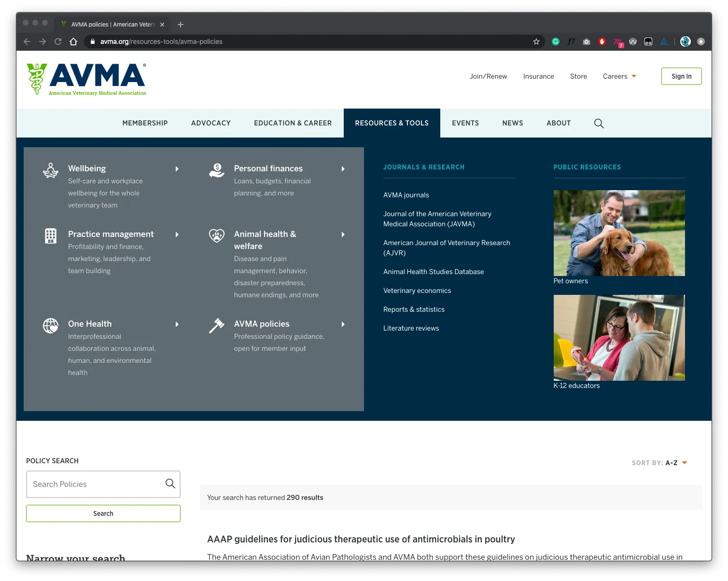Screen dimensions: 728x581
Task: Bookmark this page with the star icon
Action: [536, 41]
